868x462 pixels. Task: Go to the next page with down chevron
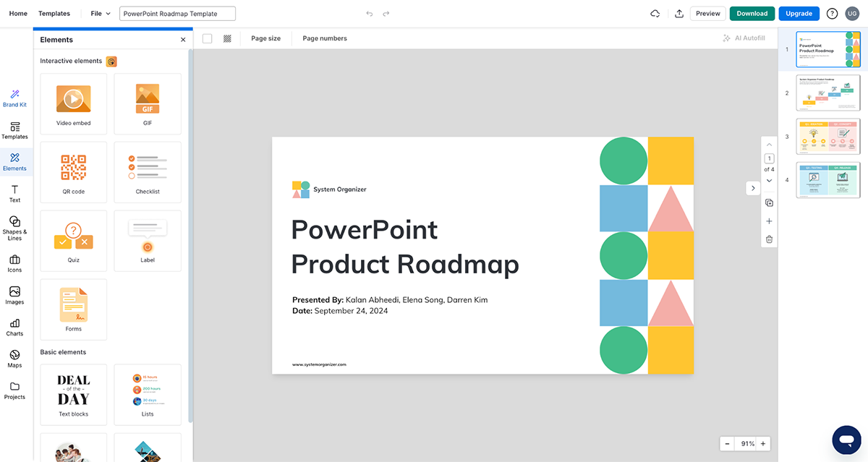769,180
